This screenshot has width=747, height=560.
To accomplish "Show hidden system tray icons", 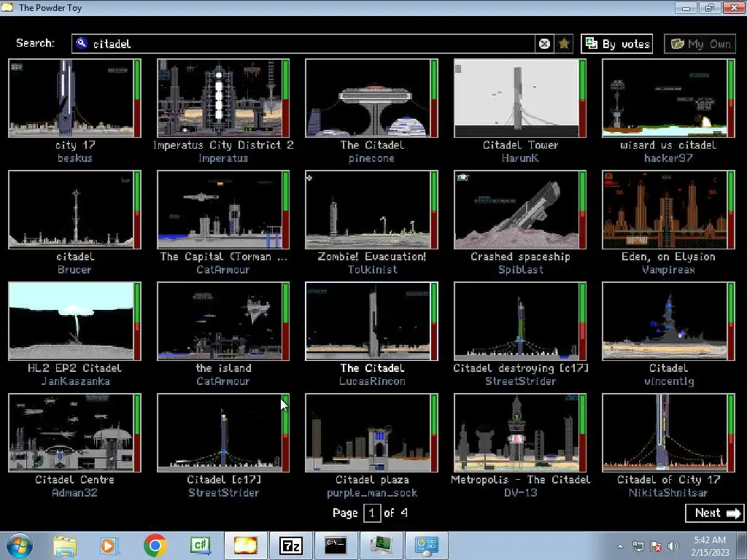I will [620, 546].
